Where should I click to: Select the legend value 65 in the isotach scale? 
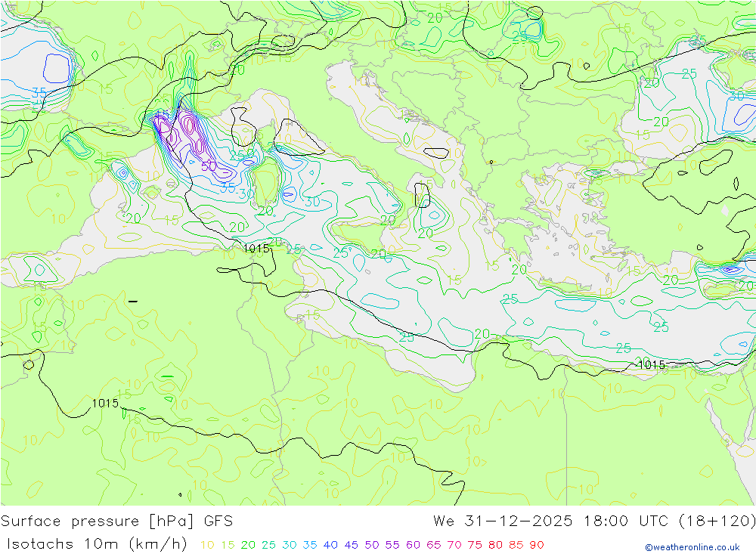(433, 545)
